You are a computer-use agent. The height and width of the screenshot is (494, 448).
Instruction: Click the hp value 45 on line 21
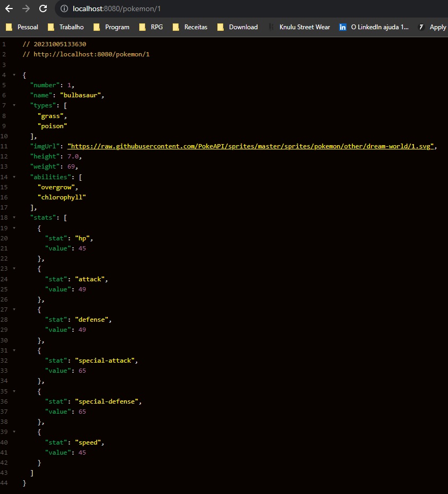click(82, 248)
